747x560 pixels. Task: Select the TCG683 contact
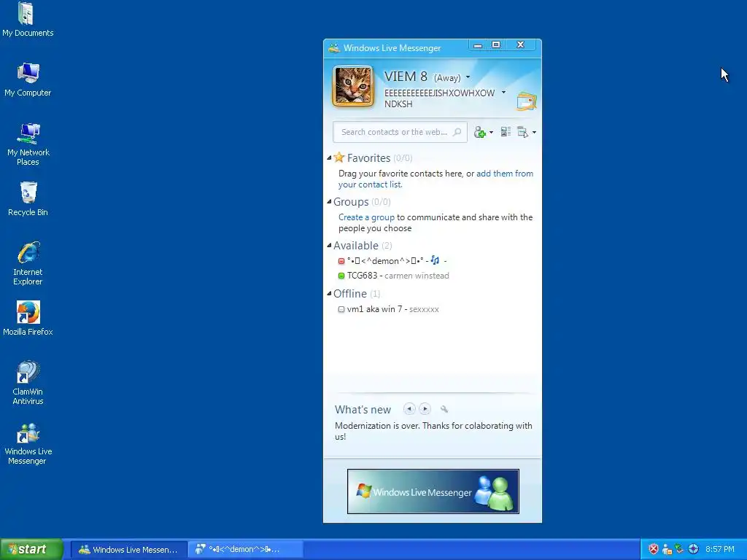pos(393,275)
